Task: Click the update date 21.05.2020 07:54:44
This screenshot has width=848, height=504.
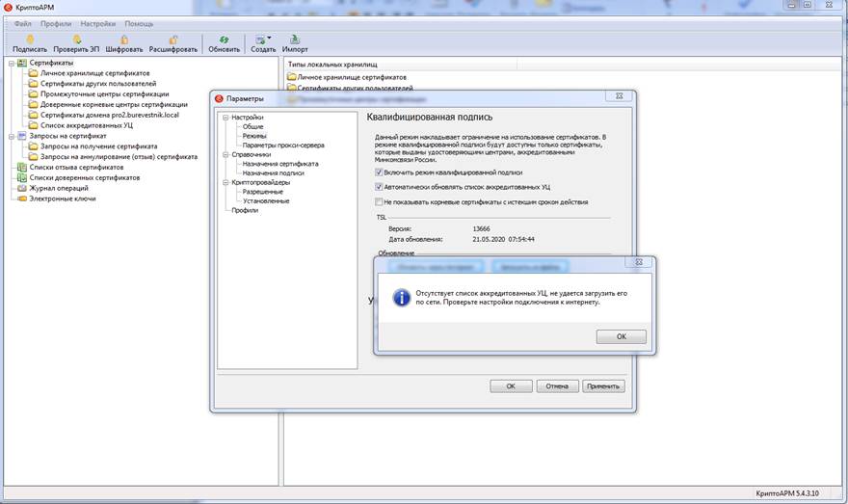Action: tap(503, 239)
